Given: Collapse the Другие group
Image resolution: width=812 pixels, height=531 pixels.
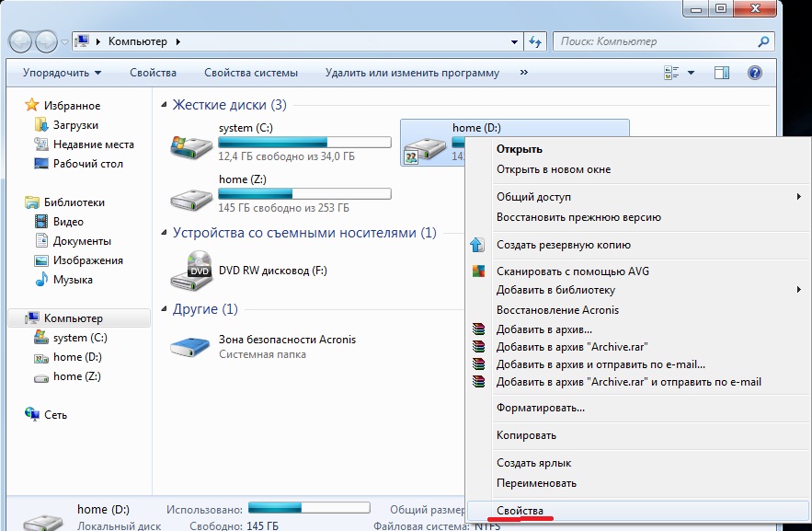Looking at the screenshot, I should (164, 309).
